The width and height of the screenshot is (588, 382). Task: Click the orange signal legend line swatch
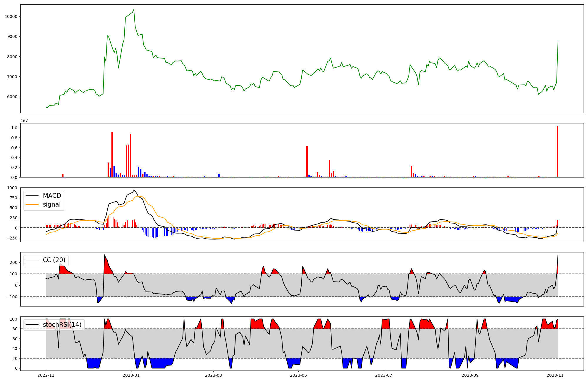pos(32,205)
